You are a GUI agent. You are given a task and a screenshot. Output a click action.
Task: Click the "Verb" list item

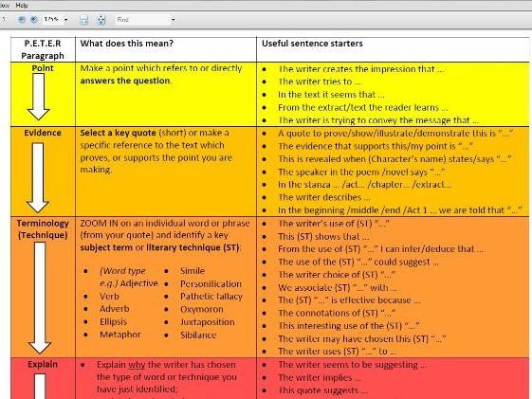point(109,297)
